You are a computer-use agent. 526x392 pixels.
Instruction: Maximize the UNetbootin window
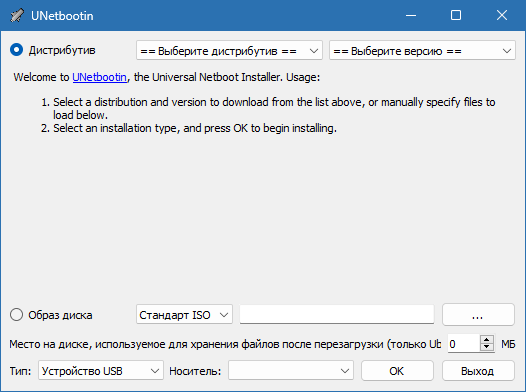coord(456,15)
